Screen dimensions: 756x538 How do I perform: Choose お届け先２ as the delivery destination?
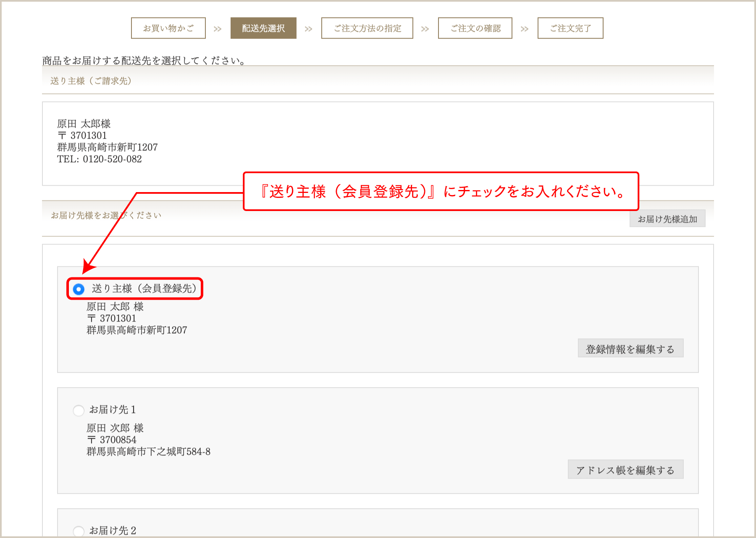pyautogui.click(x=79, y=531)
